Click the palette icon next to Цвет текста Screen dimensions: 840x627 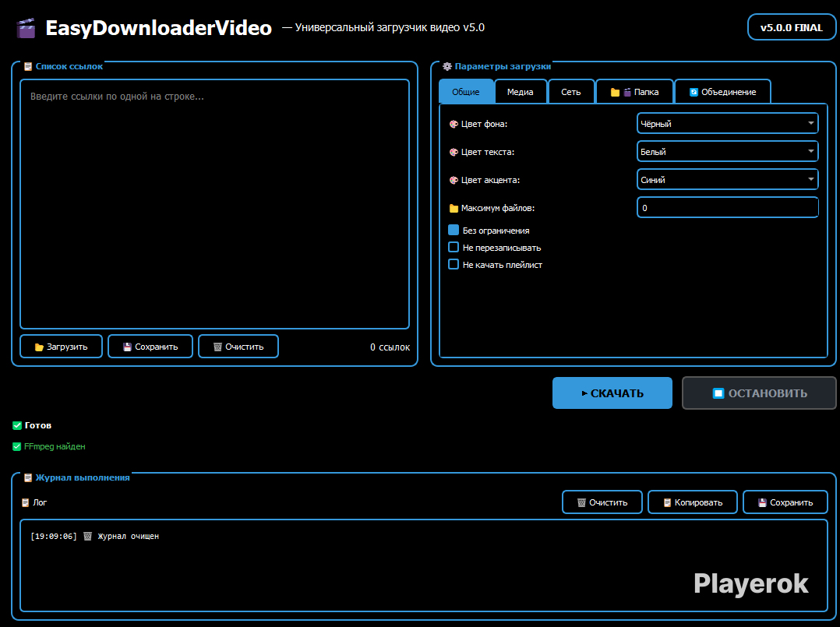454,152
